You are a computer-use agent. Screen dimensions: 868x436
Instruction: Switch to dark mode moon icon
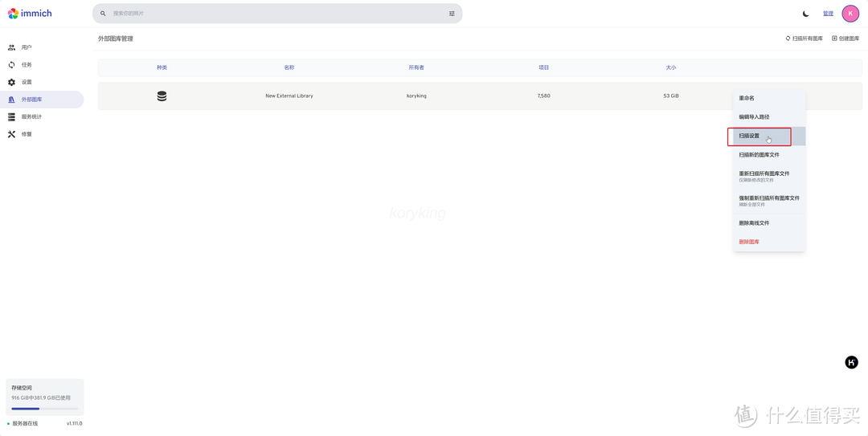(x=806, y=14)
